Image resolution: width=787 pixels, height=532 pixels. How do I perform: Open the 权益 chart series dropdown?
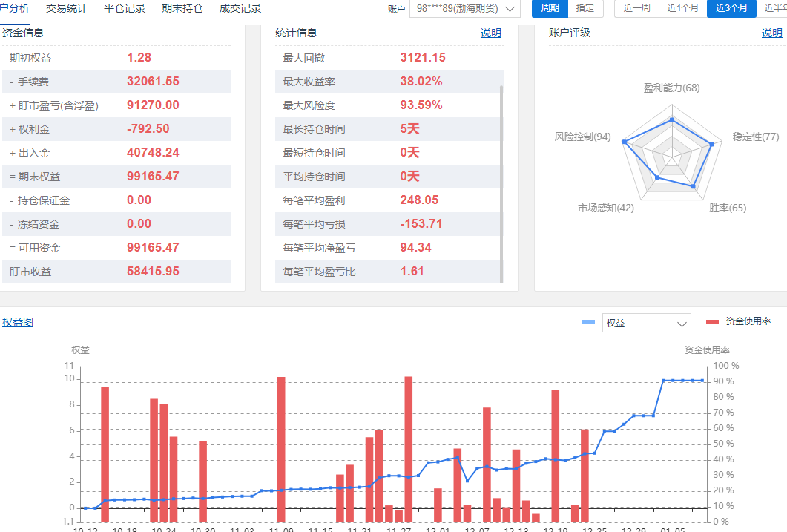[646, 324]
